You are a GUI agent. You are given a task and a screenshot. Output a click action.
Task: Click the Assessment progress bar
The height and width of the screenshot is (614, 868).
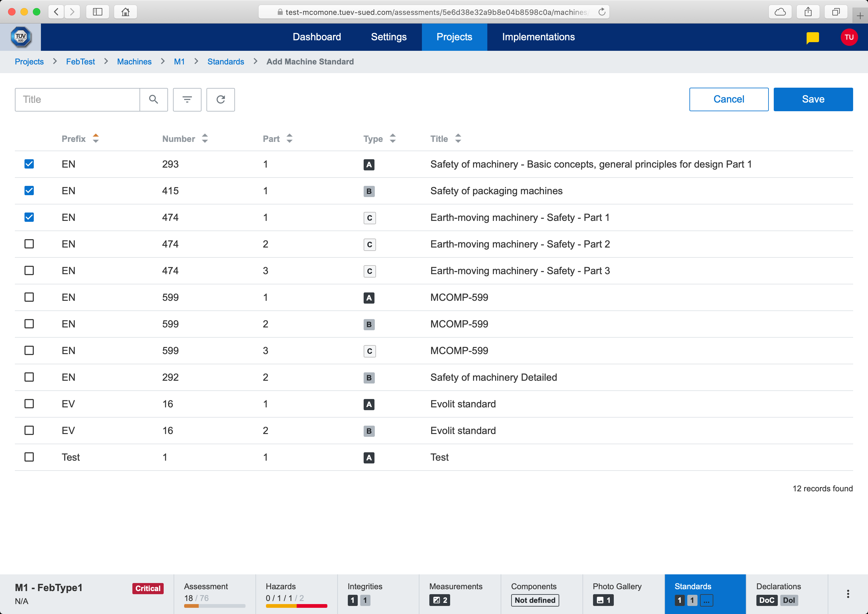(x=214, y=605)
